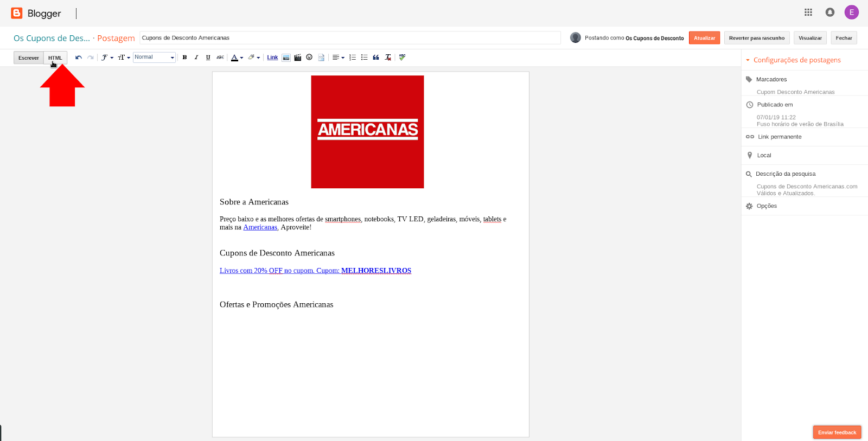Insert a video
Image resolution: width=868 pixels, height=441 pixels.
click(298, 57)
